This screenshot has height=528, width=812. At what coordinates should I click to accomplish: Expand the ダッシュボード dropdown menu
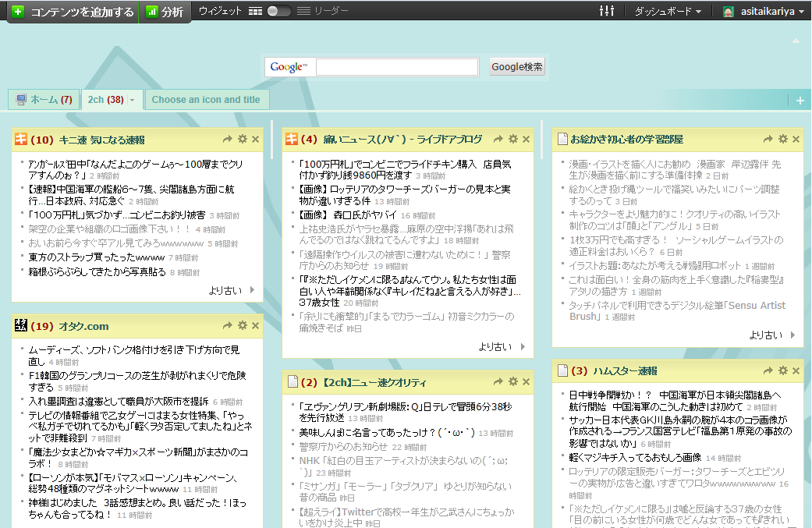pyautogui.click(x=667, y=12)
